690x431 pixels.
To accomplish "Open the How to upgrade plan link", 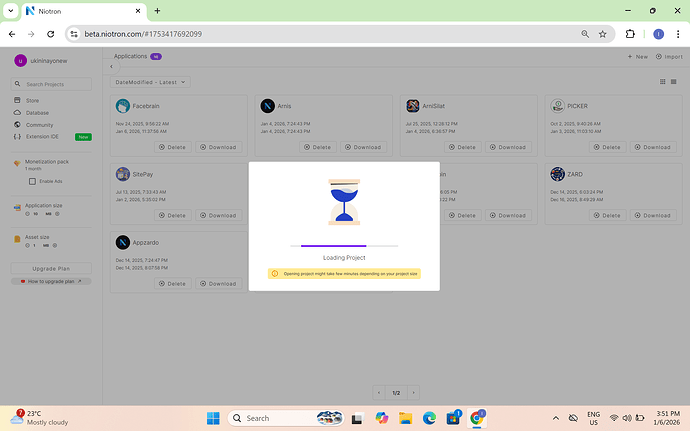I will pyautogui.click(x=51, y=282).
